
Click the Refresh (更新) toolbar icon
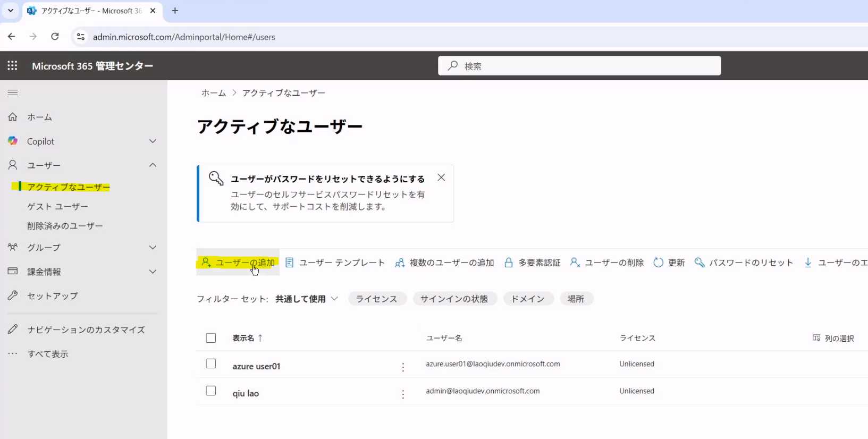[x=658, y=263]
